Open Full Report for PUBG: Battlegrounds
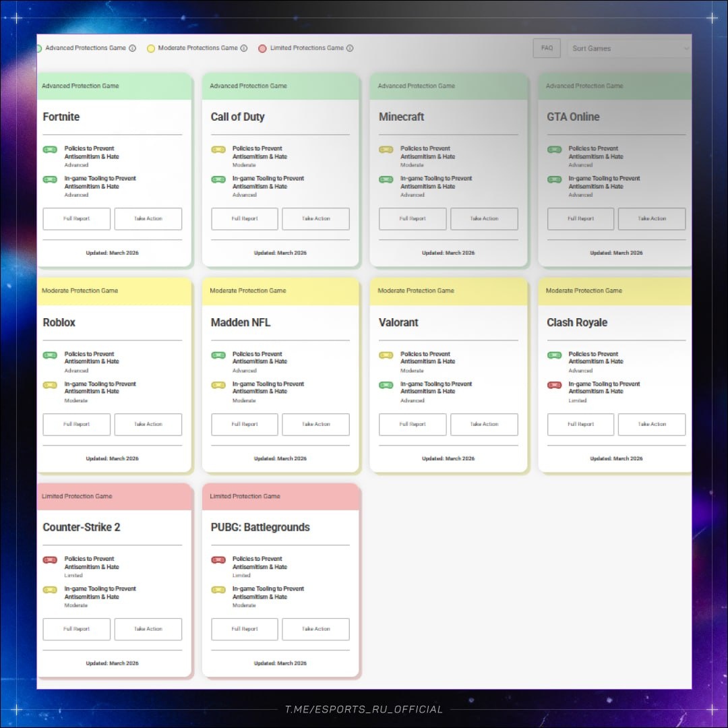This screenshot has height=728, width=728. (245, 629)
